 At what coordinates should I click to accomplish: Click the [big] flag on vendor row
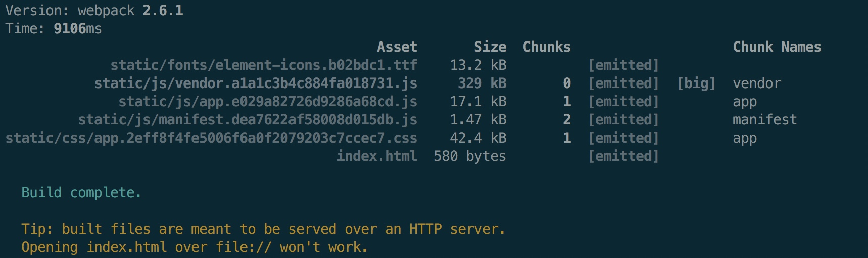point(696,83)
